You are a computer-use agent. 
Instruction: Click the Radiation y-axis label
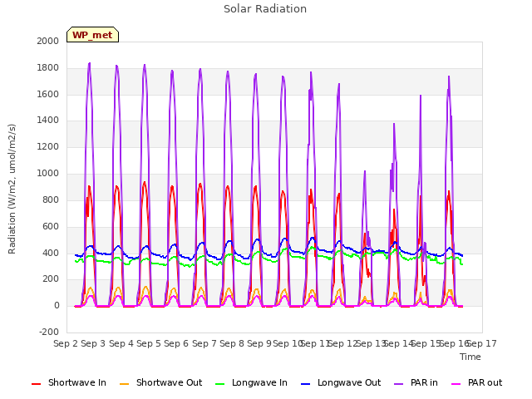click(12, 189)
